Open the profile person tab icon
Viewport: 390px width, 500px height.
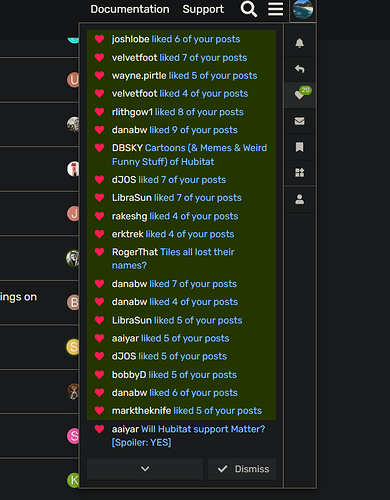click(299, 199)
